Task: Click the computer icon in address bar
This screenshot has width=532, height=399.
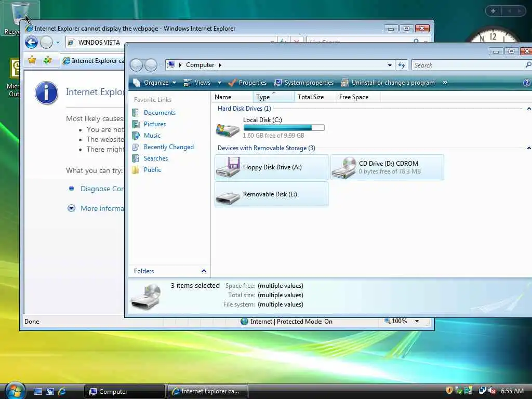Action: pyautogui.click(x=171, y=64)
